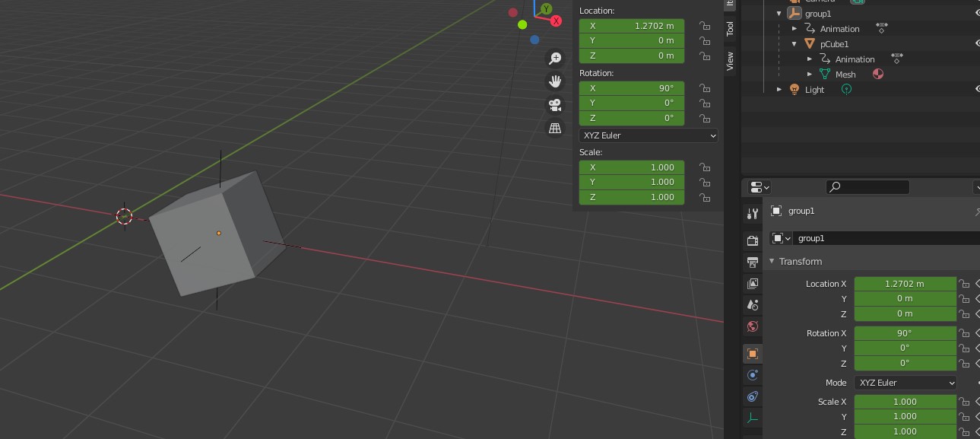Click the pink material sphere icon beside Mesh

[878, 74]
